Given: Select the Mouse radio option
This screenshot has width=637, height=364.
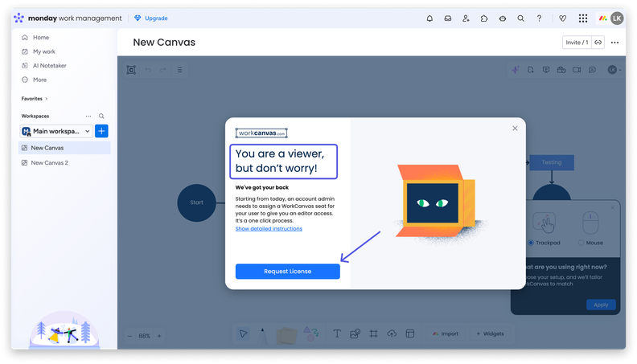Looking at the screenshot, I should point(581,243).
